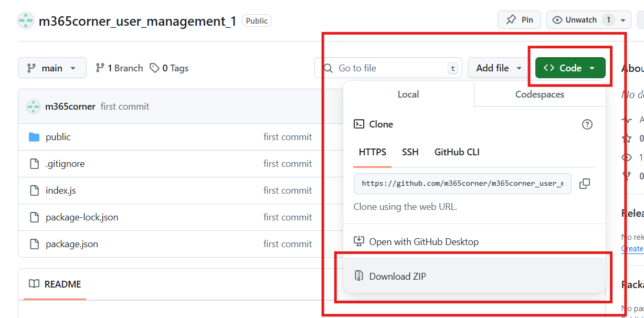Click the Clone terminal icon
Screen dimensions: 644x318
[359, 124]
